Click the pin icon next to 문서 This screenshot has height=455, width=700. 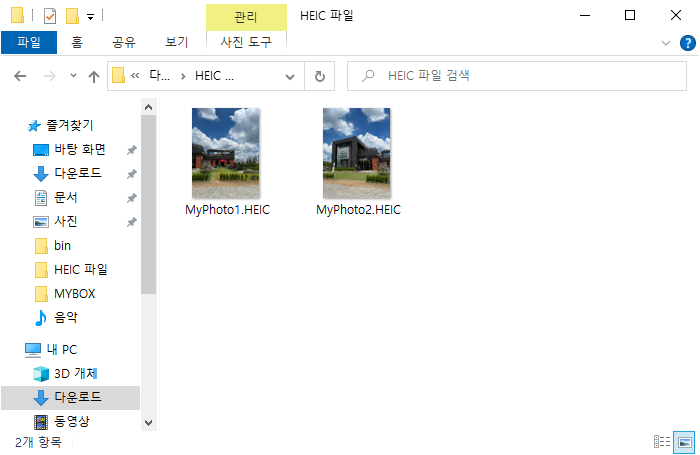[132, 198]
